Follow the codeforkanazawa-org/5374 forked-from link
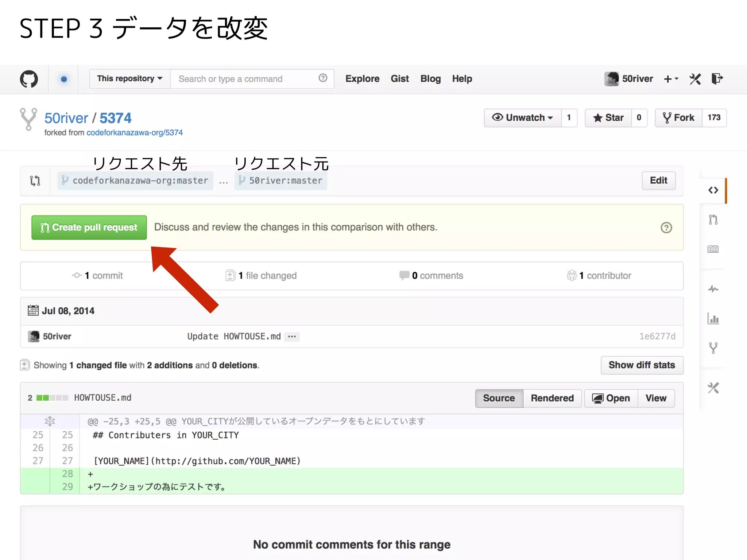747x560 pixels. (x=135, y=133)
